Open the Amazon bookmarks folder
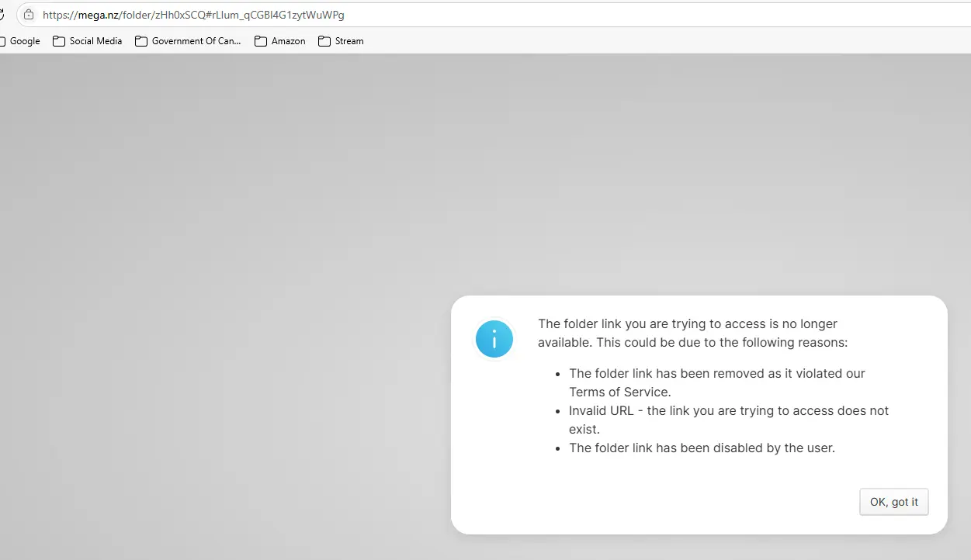 (x=280, y=41)
